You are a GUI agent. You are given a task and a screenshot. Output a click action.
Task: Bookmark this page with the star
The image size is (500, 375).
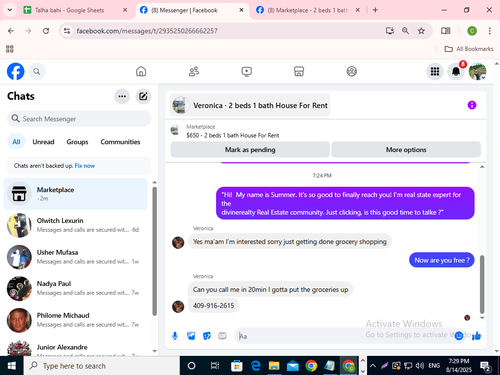[x=421, y=31]
